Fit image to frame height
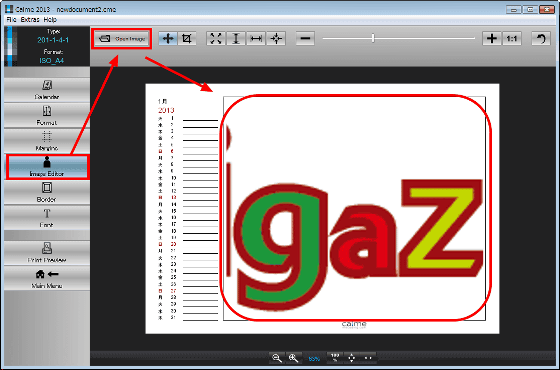The image size is (560, 370). (236, 38)
